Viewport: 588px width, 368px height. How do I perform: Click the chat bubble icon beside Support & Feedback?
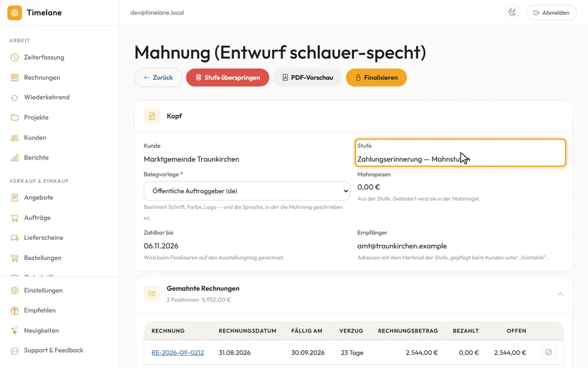pos(15,351)
